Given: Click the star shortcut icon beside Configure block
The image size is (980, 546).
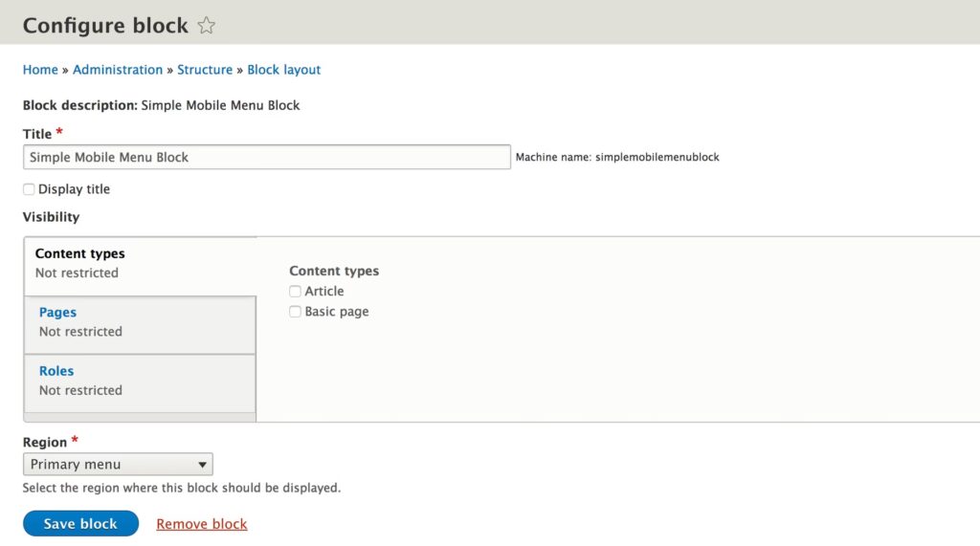Looking at the screenshot, I should pyautogui.click(x=206, y=26).
